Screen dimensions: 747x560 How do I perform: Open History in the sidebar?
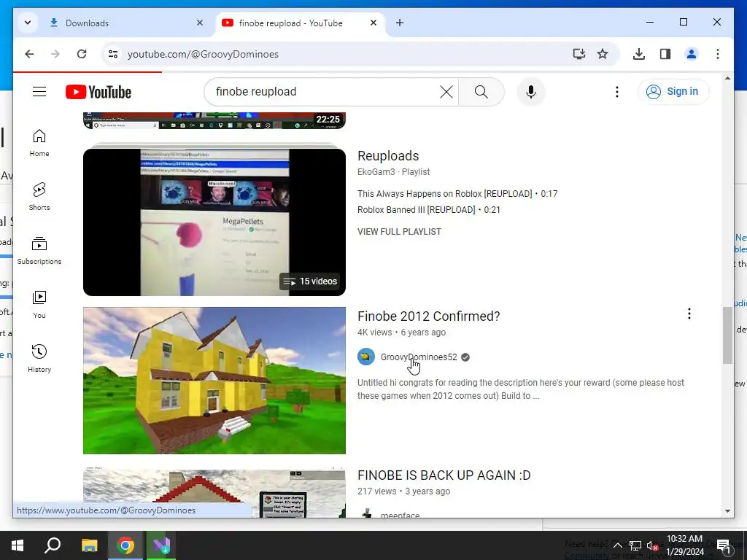39,359
